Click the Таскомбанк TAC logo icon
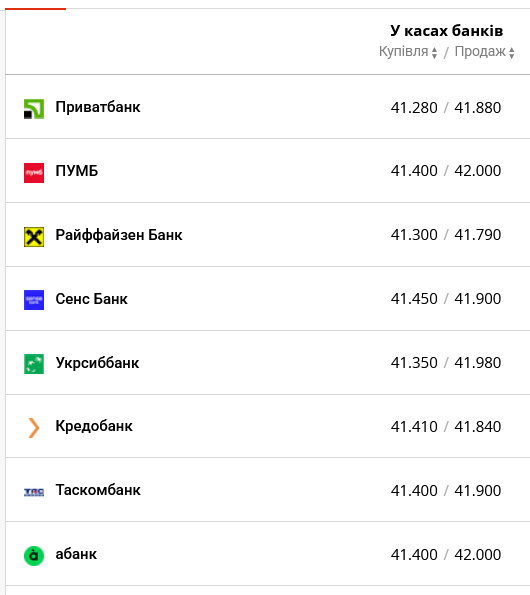 click(34, 492)
